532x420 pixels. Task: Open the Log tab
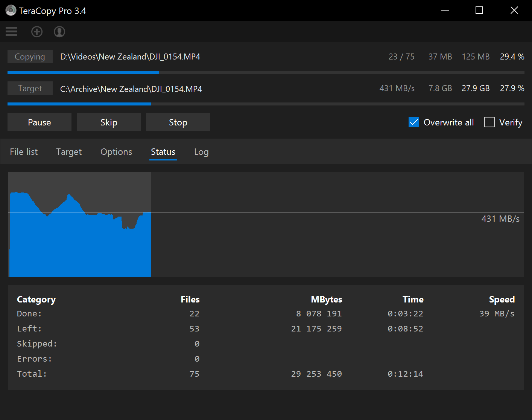[x=201, y=152]
